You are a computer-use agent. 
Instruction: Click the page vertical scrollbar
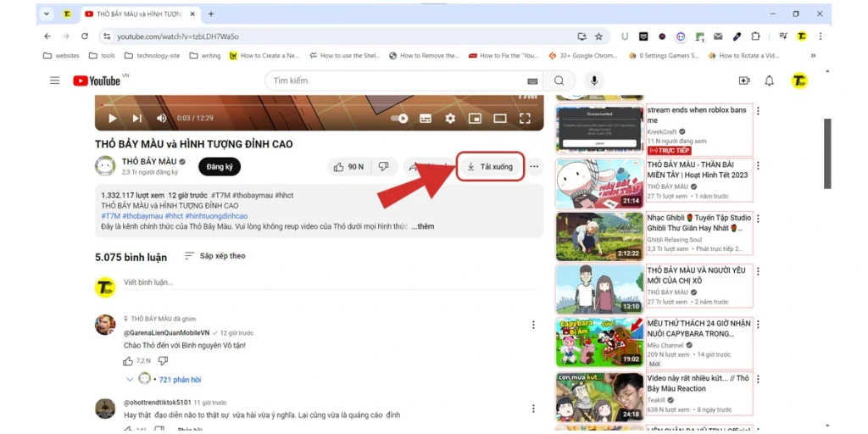point(827,154)
